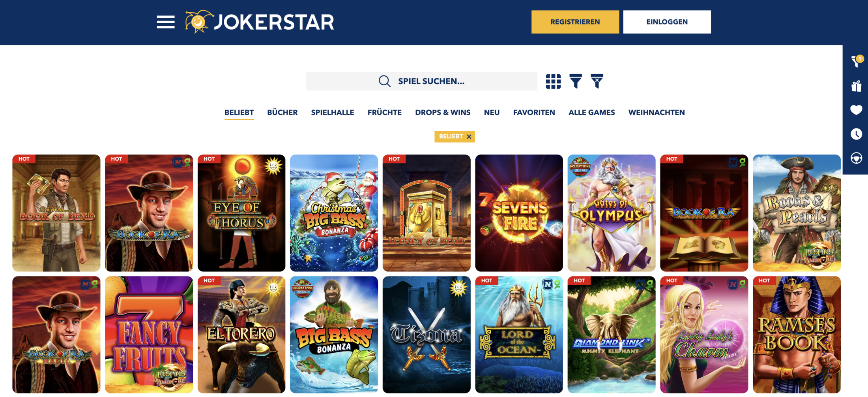The width and height of the screenshot is (868, 397).
Task: Click the grid view icon
Action: click(x=553, y=81)
